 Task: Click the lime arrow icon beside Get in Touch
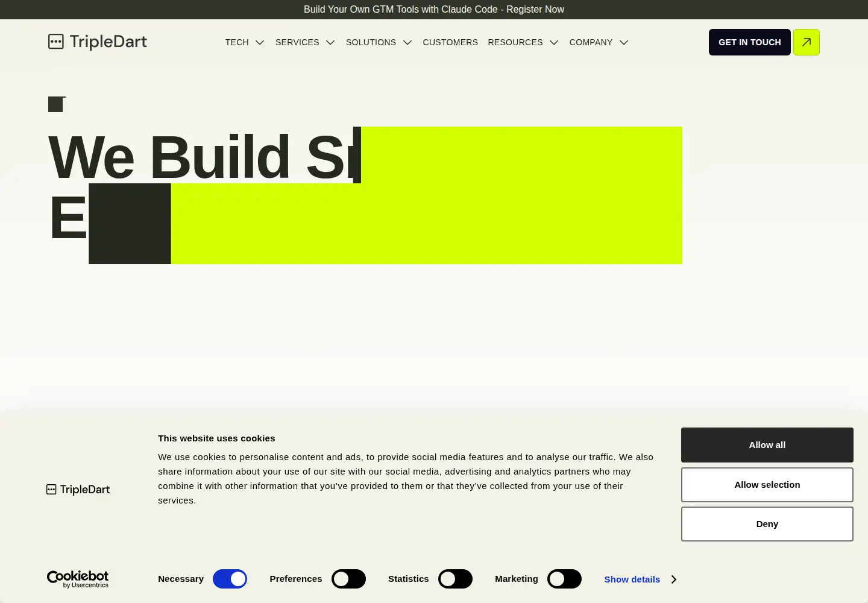(x=807, y=42)
